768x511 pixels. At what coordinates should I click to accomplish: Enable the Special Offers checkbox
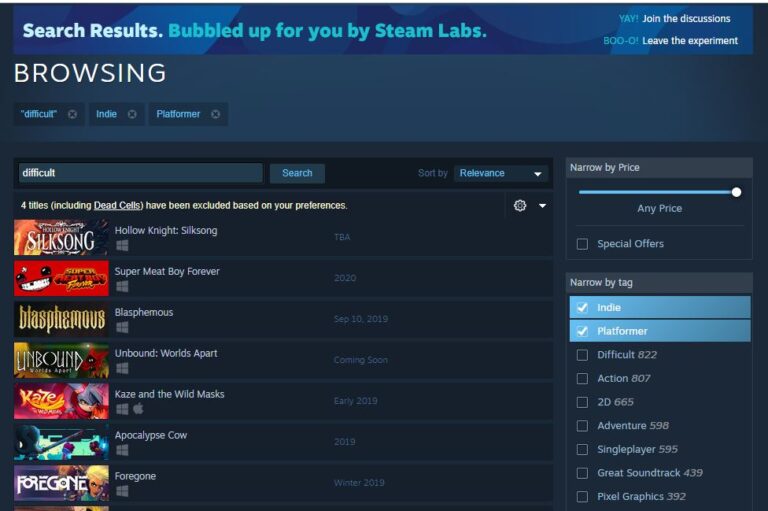[582, 244]
